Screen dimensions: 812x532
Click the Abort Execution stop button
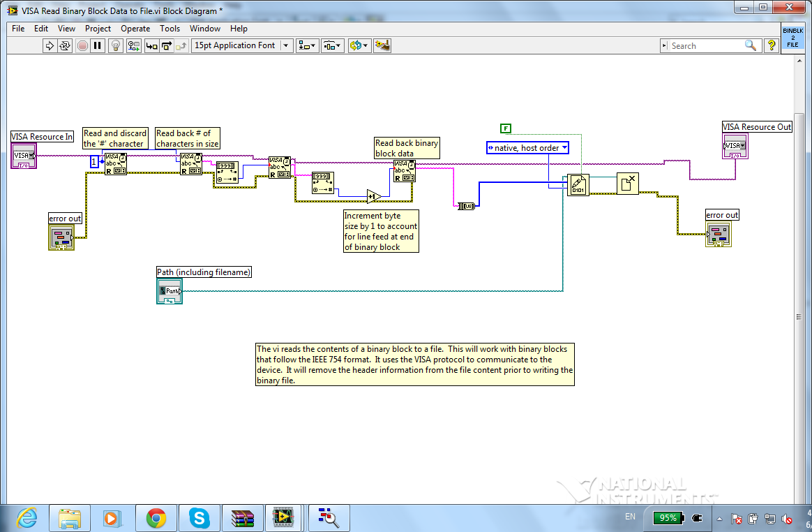pos(82,45)
